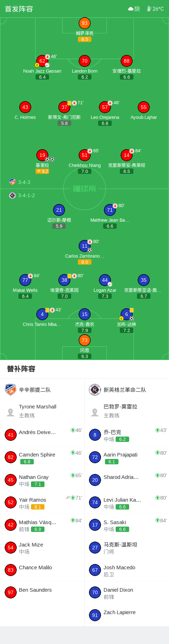Tap the cloudy weather icon
The height and width of the screenshot is (644, 169).
pyautogui.click(x=131, y=9)
